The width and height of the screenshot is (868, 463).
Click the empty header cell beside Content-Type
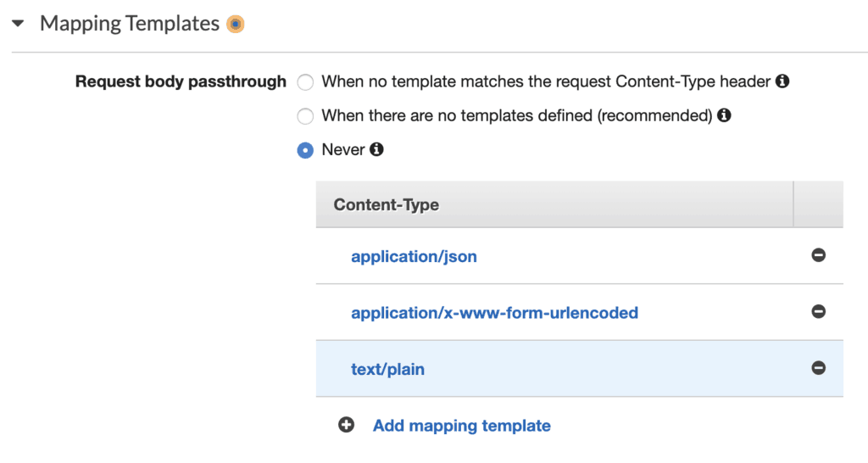pos(818,204)
